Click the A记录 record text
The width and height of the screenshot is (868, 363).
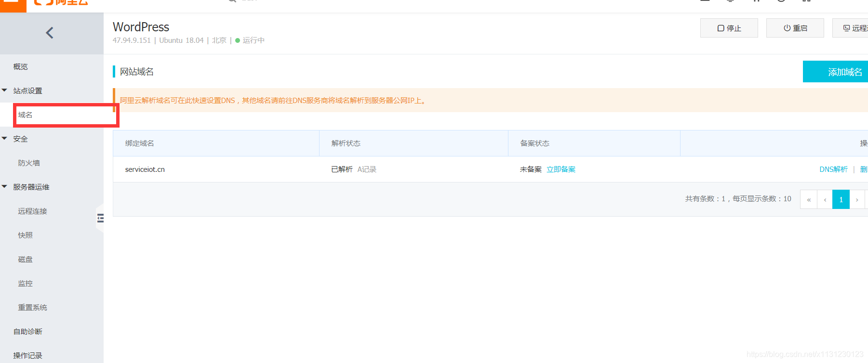367,169
